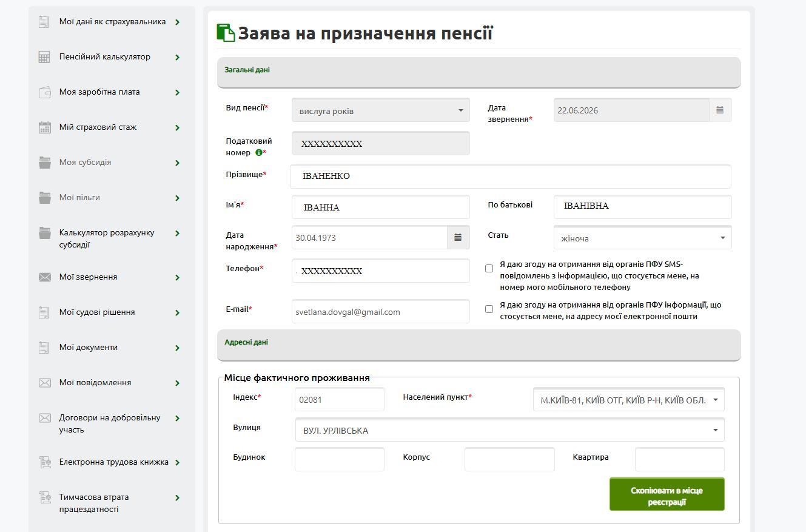Expand the chevron next to 'Тимчасова втрата працездатності'
The width and height of the screenshot is (806, 532).
(178, 498)
